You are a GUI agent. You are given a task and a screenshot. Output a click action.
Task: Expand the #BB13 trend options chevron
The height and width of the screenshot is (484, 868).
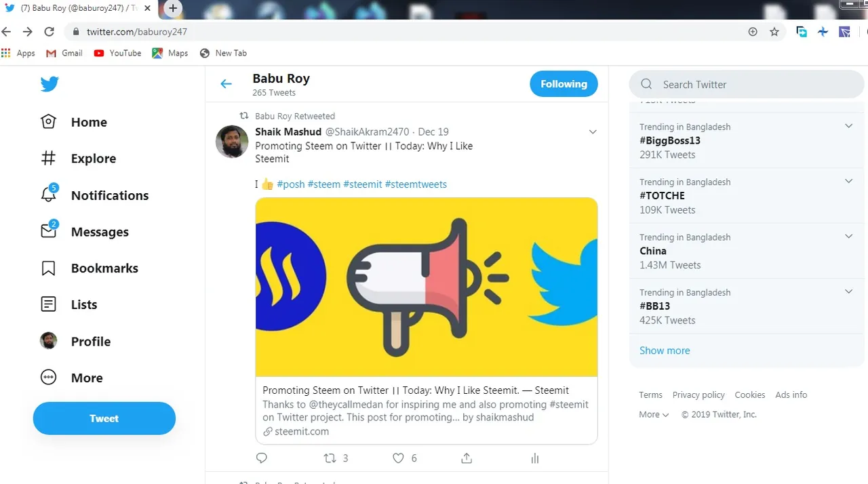(x=848, y=291)
